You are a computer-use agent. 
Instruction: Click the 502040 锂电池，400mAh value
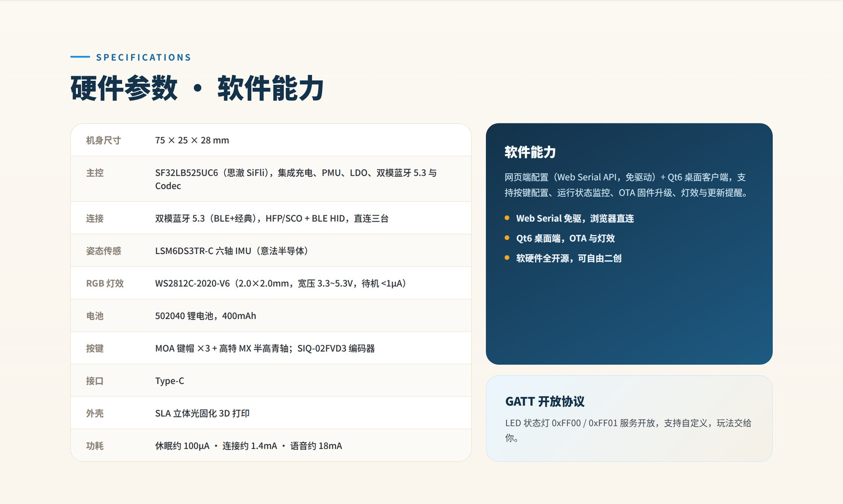[x=205, y=316]
